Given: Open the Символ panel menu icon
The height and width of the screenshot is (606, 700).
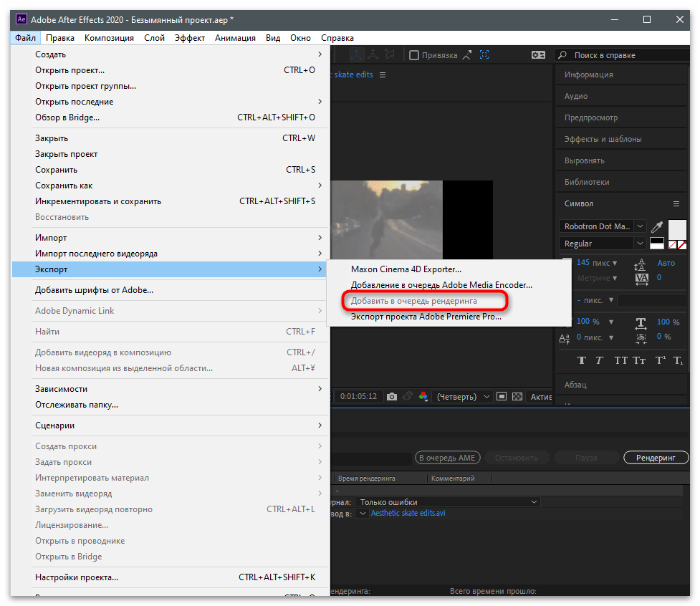Looking at the screenshot, I should tap(676, 203).
